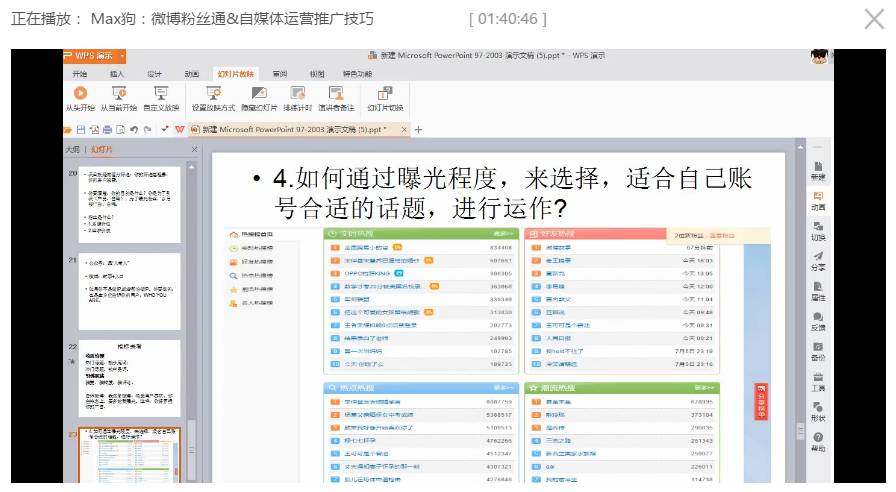Select slide 20 thumbnail
Image resolution: width=896 pixels, height=492 pixels.
tap(129, 204)
